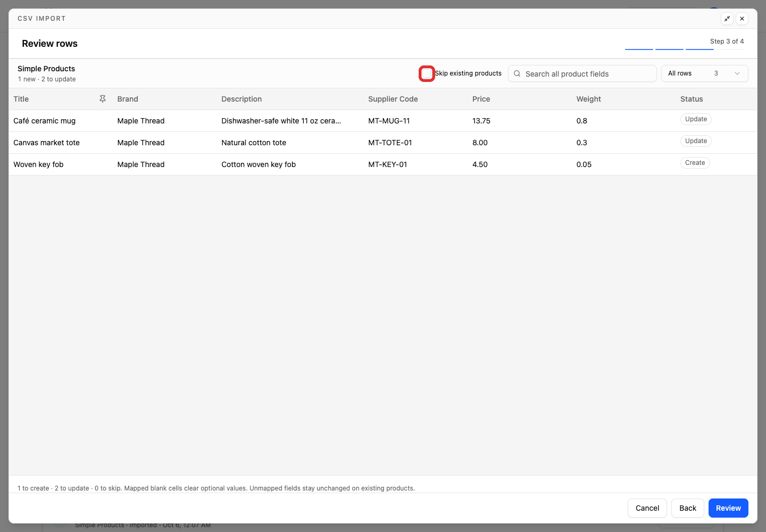The width and height of the screenshot is (766, 532).
Task: Close the CSV import dialog
Action: click(x=742, y=19)
